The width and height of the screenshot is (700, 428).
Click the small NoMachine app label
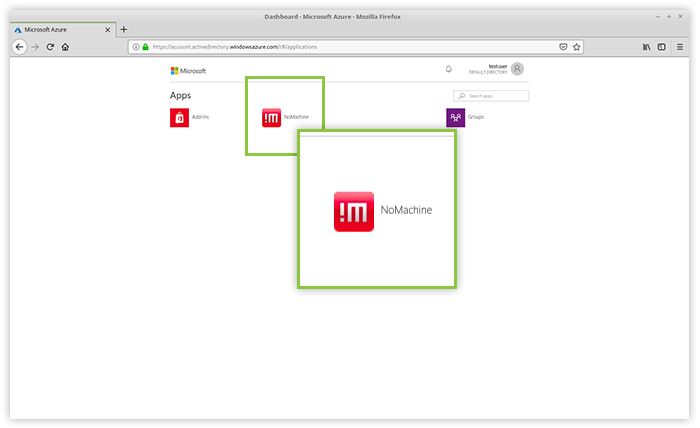296,117
